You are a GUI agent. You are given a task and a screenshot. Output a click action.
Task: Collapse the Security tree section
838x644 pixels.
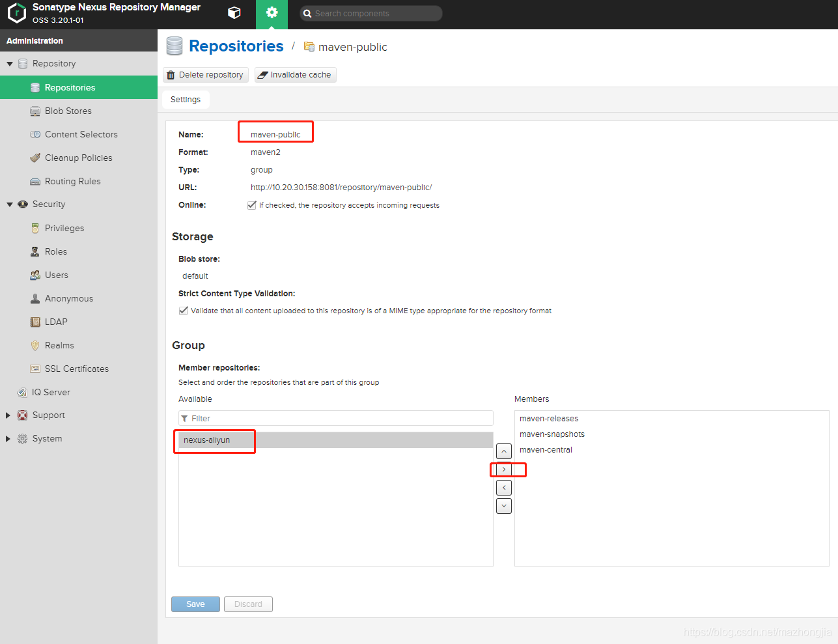pyautogui.click(x=10, y=204)
